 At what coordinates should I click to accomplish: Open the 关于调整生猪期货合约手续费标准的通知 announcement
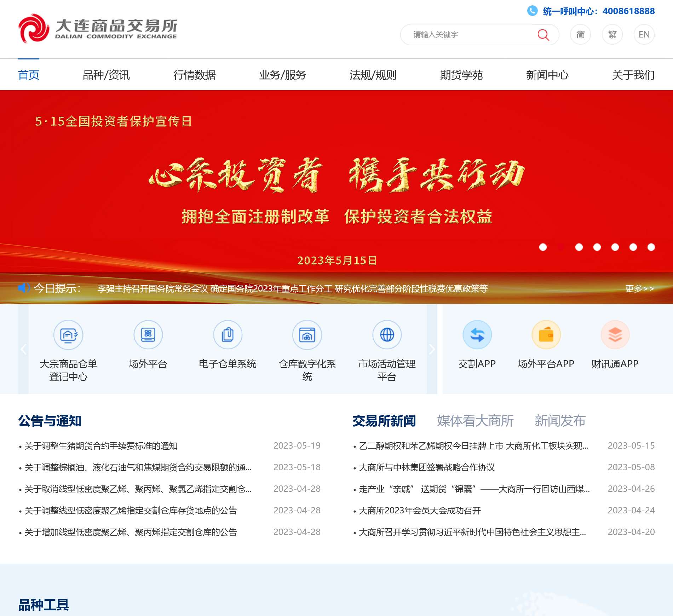pos(101,446)
